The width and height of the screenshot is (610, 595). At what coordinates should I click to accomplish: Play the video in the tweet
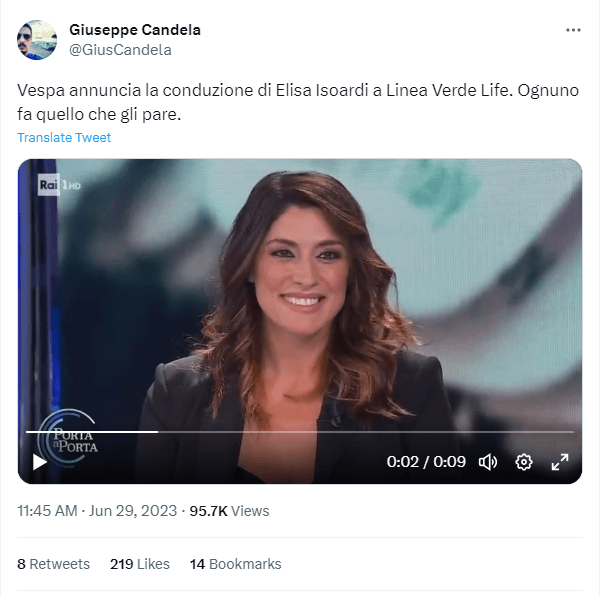40,462
